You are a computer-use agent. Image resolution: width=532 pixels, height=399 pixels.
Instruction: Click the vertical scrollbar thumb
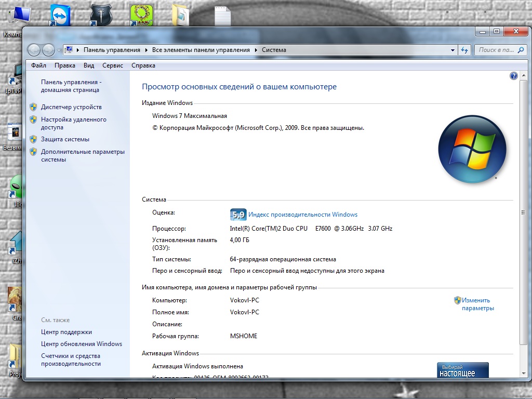click(523, 212)
